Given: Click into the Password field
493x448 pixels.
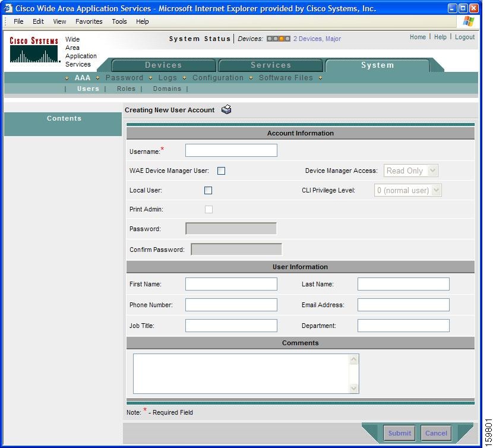Looking at the screenshot, I should click(x=231, y=229).
